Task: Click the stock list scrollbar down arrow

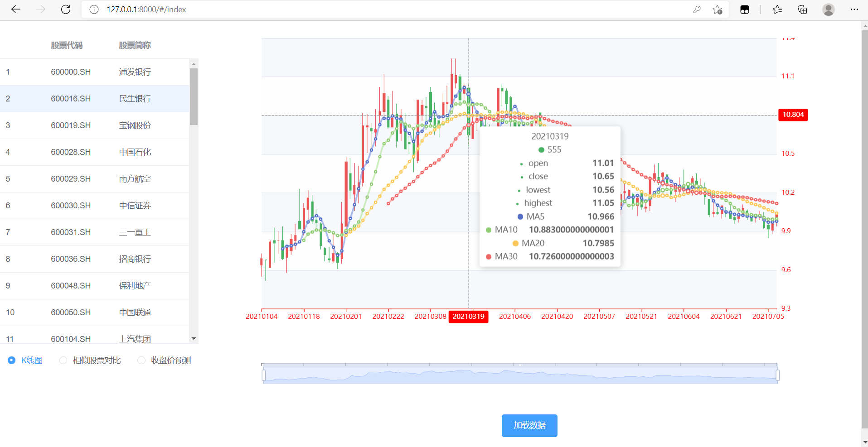Action: (x=194, y=338)
